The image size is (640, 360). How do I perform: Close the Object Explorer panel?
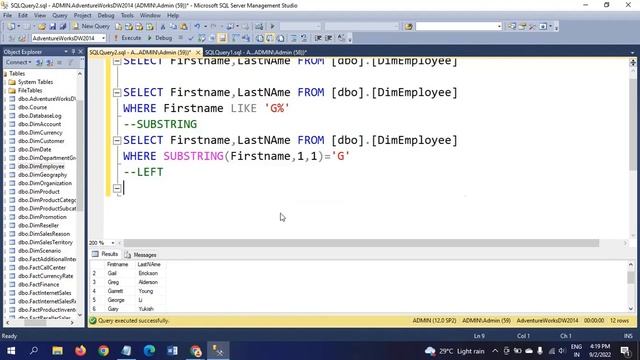click(x=80, y=52)
